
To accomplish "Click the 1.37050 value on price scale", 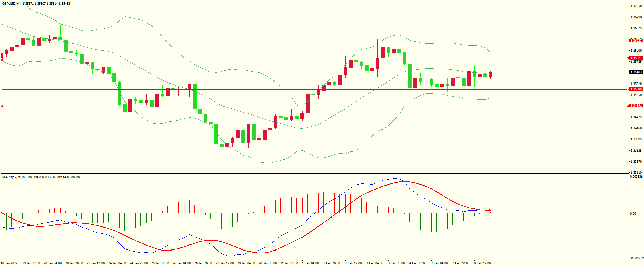I will [x=636, y=6].
